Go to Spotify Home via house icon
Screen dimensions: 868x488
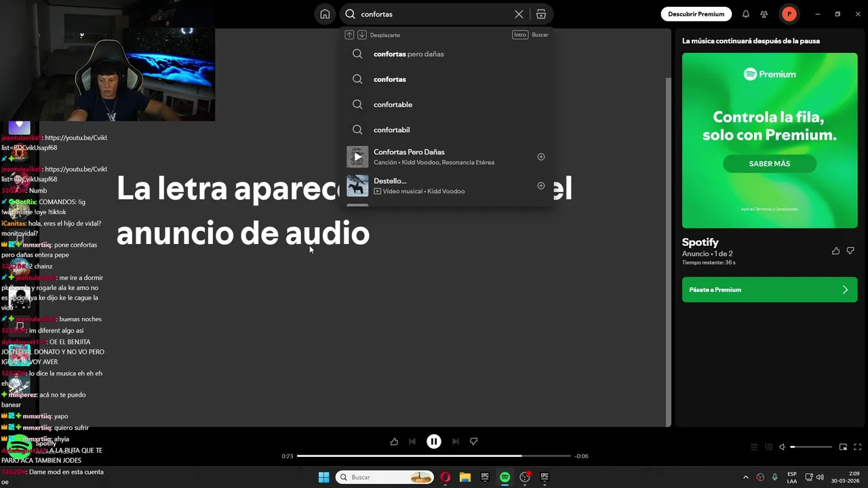325,14
